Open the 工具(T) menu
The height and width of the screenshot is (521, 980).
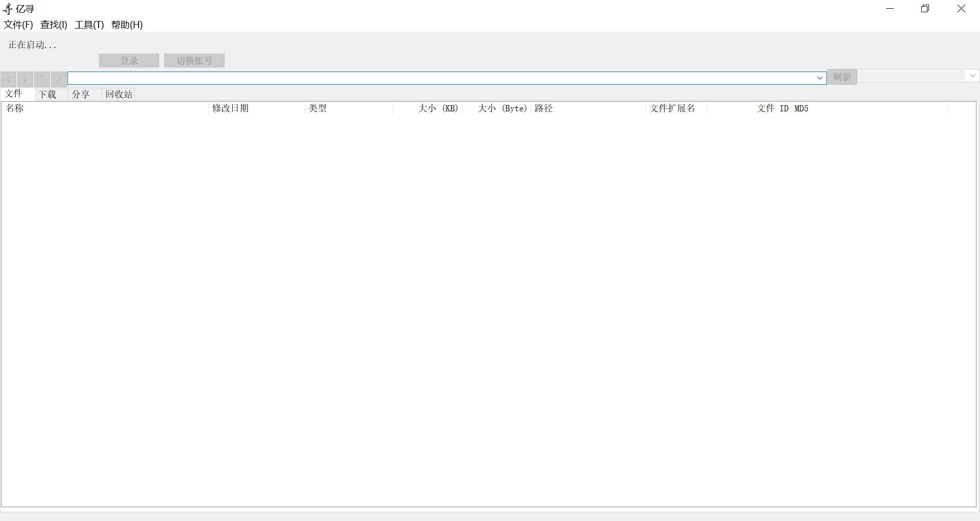(89, 25)
